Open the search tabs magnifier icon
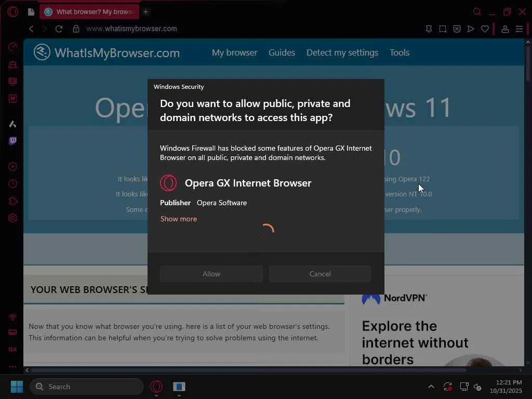This screenshot has height=399, width=532. (477, 12)
